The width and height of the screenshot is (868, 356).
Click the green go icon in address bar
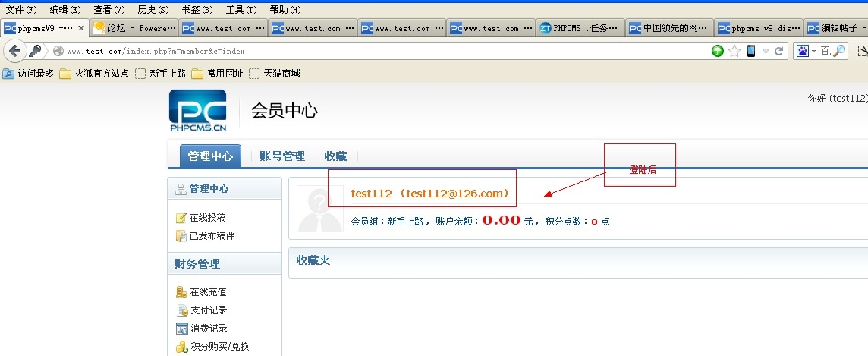(x=717, y=51)
